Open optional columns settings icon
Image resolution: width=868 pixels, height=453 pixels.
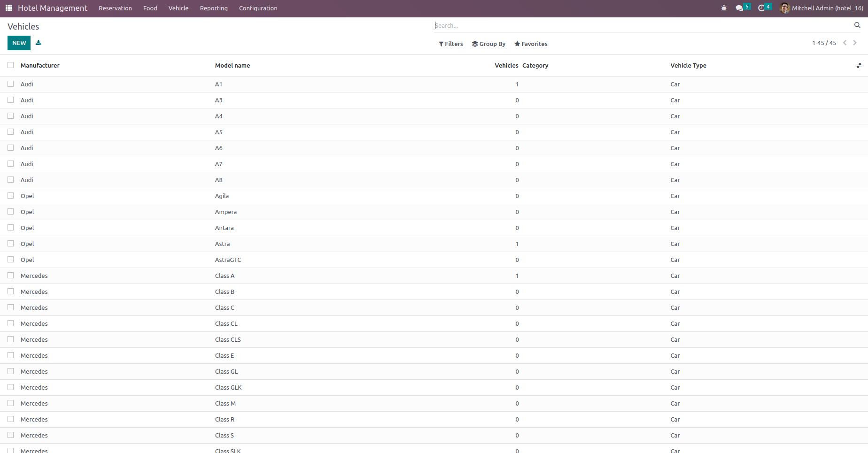(x=859, y=66)
